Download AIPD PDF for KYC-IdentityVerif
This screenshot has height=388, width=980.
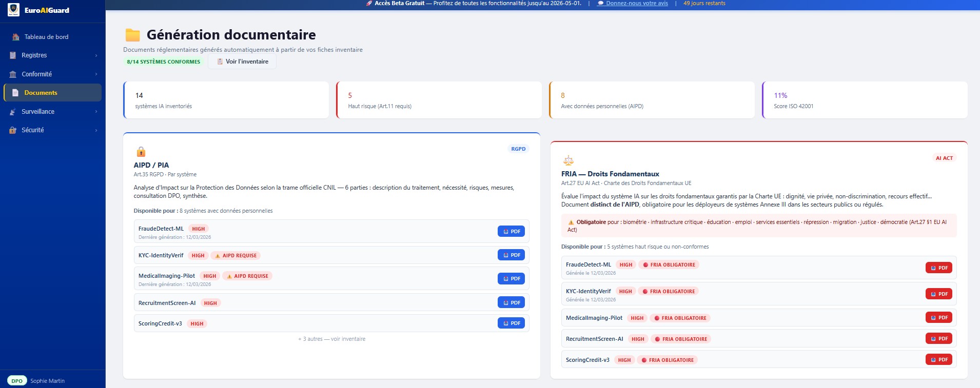[x=511, y=255]
